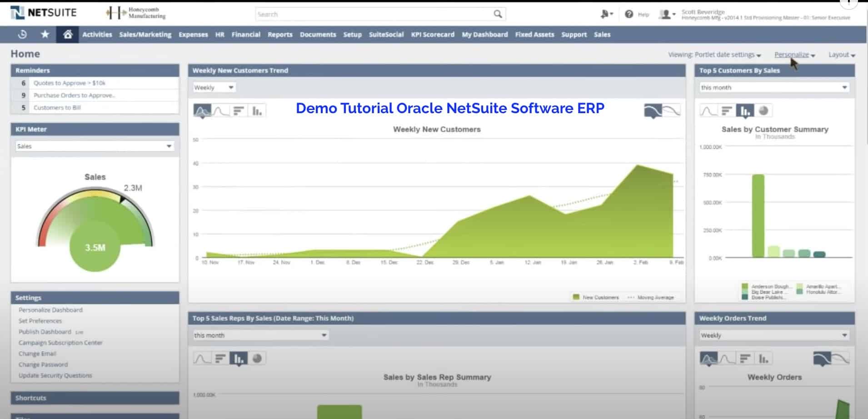Open Purchase Orders to Approve reminder
Viewport: 868px width, 419px height.
[x=75, y=95]
